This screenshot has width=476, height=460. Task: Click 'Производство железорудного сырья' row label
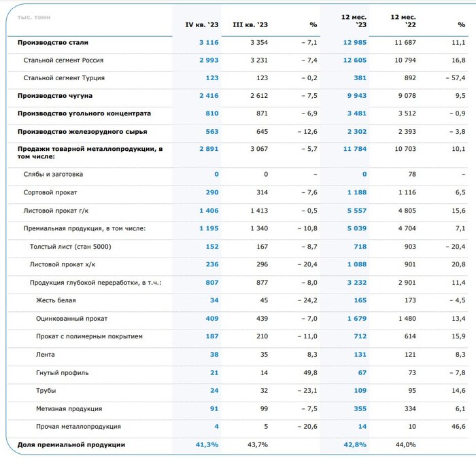pyautogui.click(x=82, y=131)
